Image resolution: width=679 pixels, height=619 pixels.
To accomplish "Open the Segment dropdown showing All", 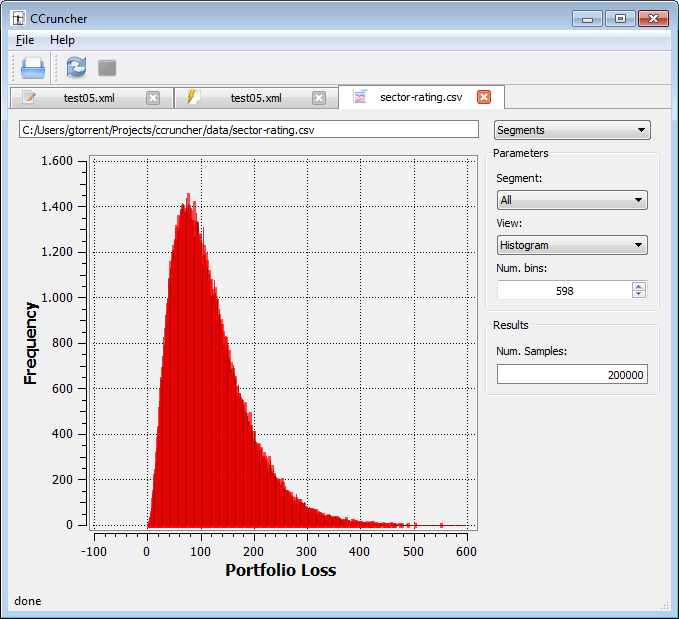I will pos(572,200).
